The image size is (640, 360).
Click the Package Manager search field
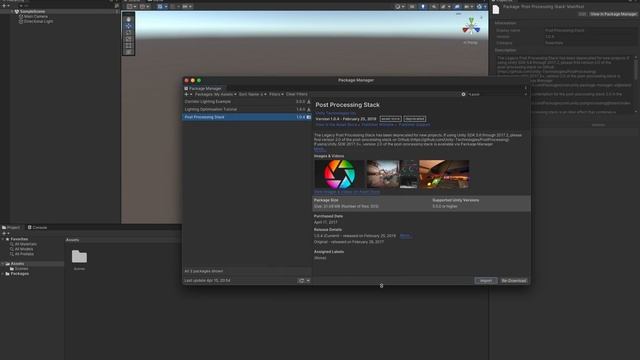tap(497, 94)
